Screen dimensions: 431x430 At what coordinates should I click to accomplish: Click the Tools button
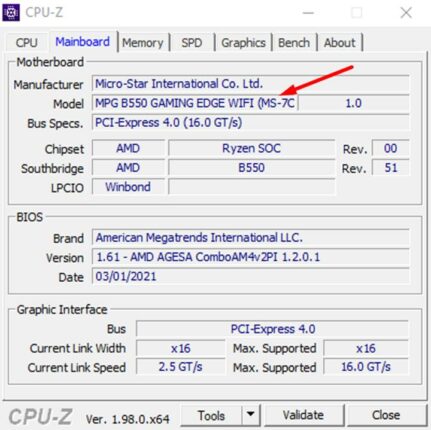click(x=211, y=416)
